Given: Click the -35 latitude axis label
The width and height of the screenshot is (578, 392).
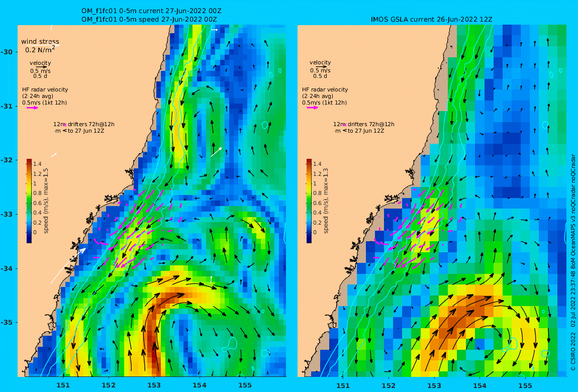Looking at the screenshot, I should pyautogui.click(x=6, y=323).
